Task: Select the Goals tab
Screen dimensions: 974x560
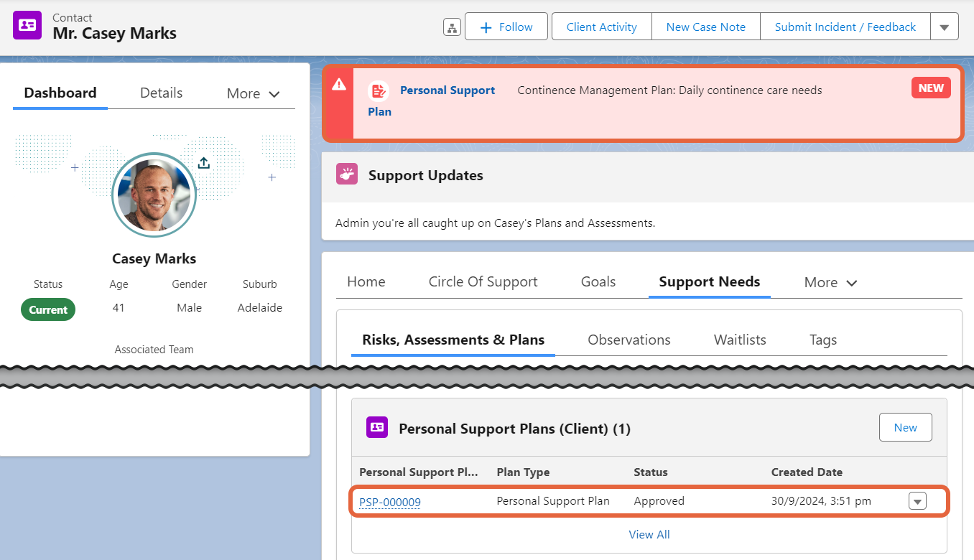Action: (x=598, y=281)
